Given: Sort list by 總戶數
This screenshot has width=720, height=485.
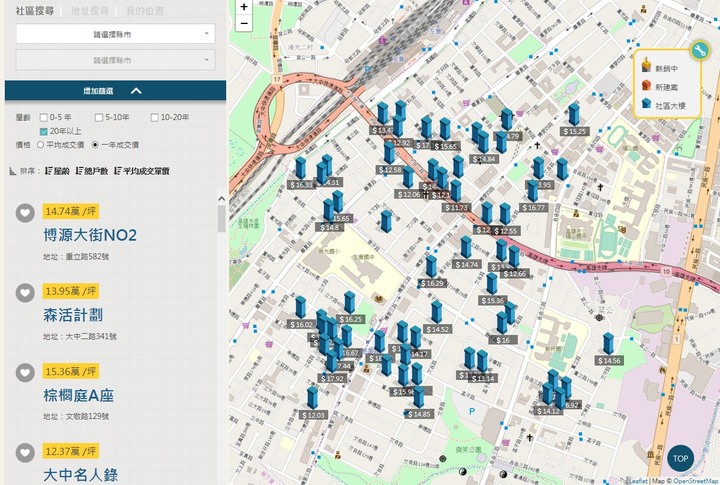Looking at the screenshot, I should coord(92,171).
